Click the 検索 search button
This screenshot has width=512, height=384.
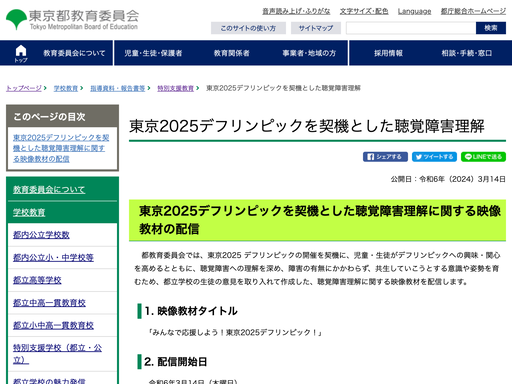[491, 28]
